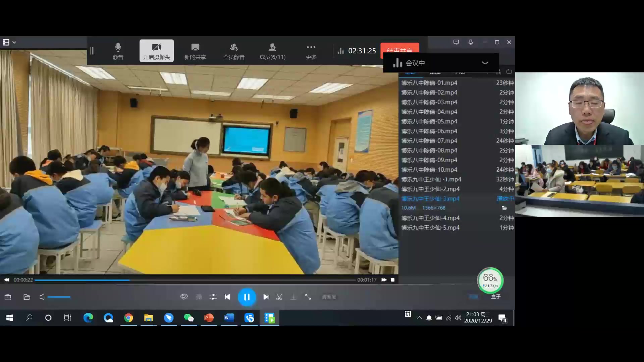Expand the 会议中 dropdown chevron
The image size is (644, 362).
485,63
